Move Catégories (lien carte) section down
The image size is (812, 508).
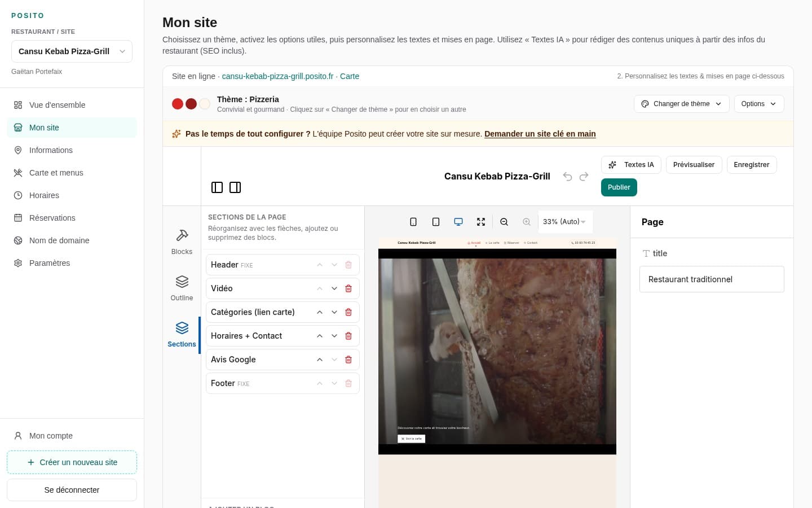tap(334, 312)
